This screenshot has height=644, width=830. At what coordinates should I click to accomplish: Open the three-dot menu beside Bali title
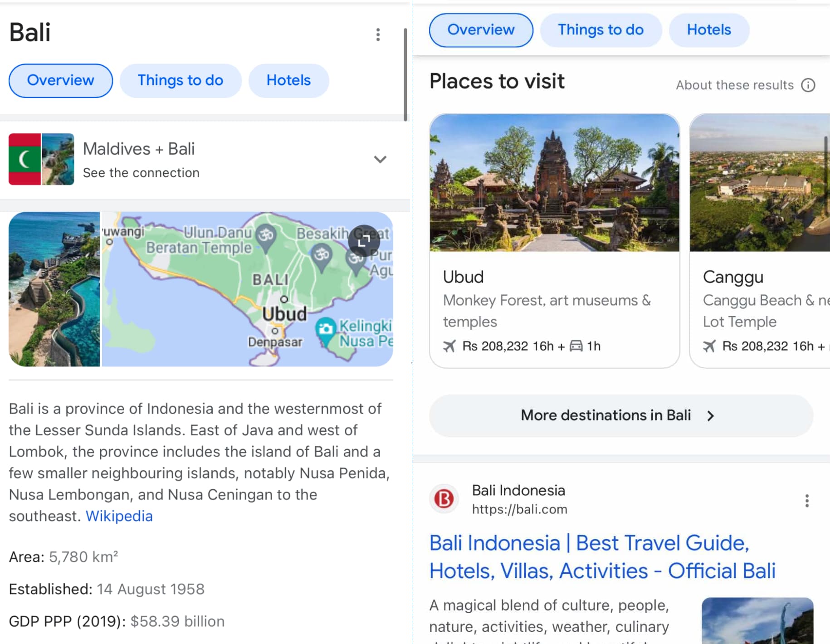click(378, 34)
